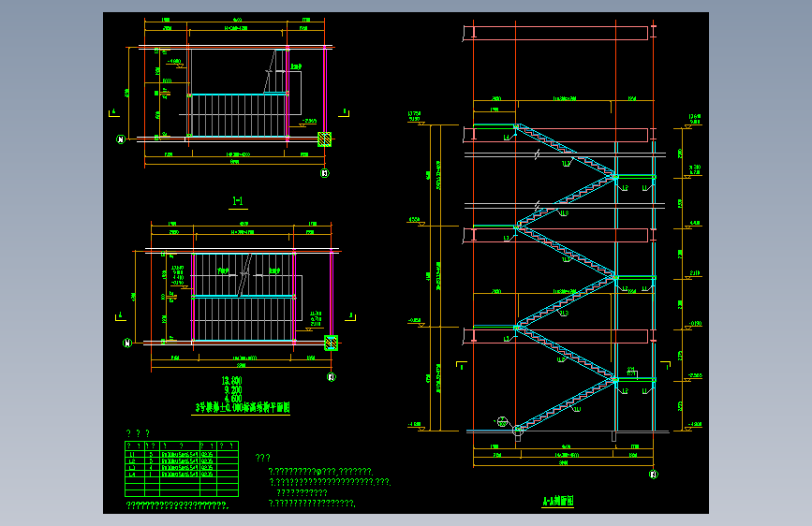Click the ±0.000 structural plan title text
Image resolution: width=812 pixels, height=526 pixels.
(242, 407)
